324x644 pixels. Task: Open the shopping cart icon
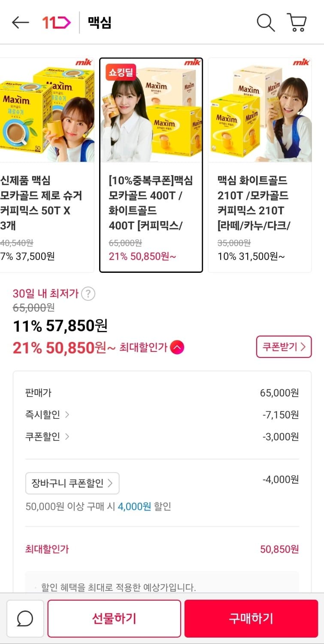pyautogui.click(x=296, y=22)
